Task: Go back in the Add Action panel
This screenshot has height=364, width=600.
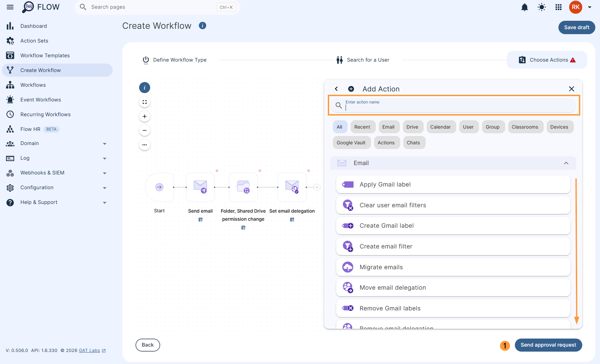Action: coord(336,89)
